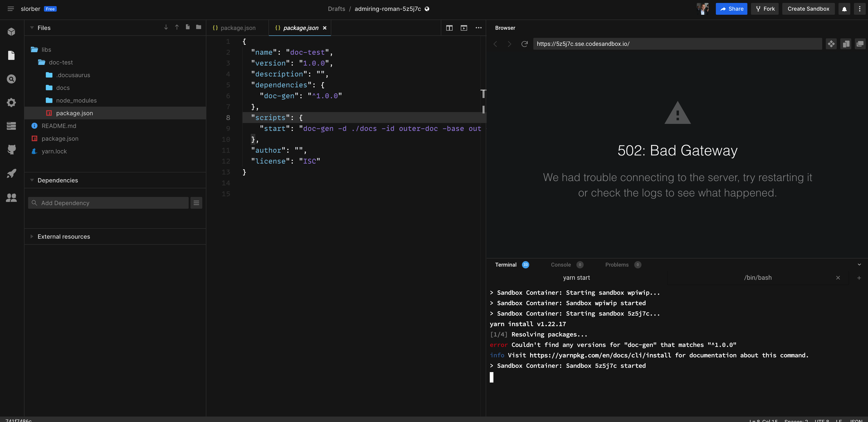Screen dimensions: 868x422
Task: Select package.json inside doc-test
Action: point(115,113)
